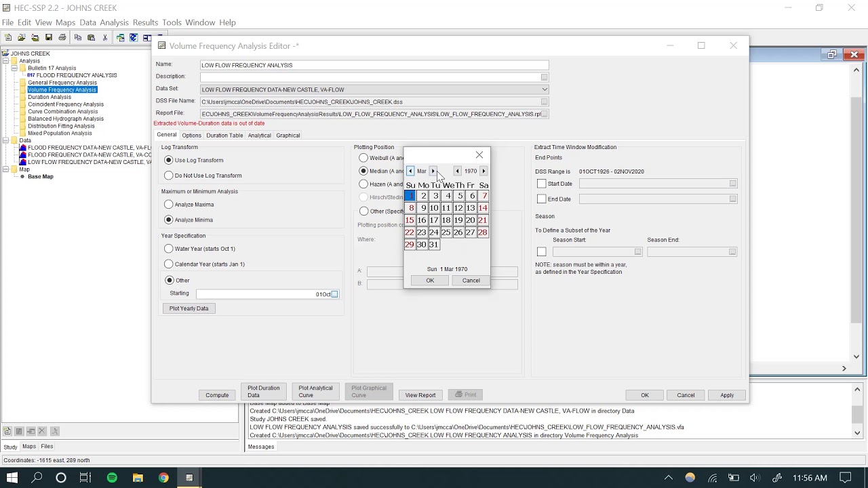Image resolution: width=868 pixels, height=488 pixels.
Task: Confirm the calendar with OK
Action: tap(430, 281)
